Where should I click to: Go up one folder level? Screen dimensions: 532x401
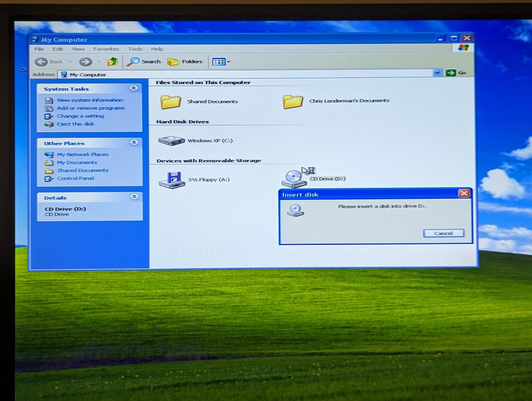click(113, 62)
